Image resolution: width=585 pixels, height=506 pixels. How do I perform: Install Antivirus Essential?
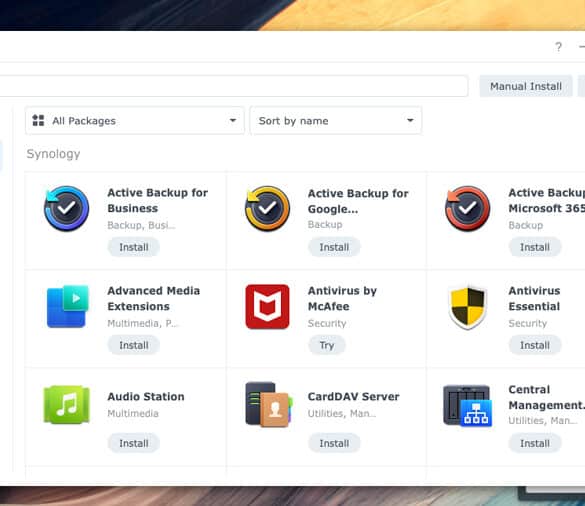click(535, 345)
